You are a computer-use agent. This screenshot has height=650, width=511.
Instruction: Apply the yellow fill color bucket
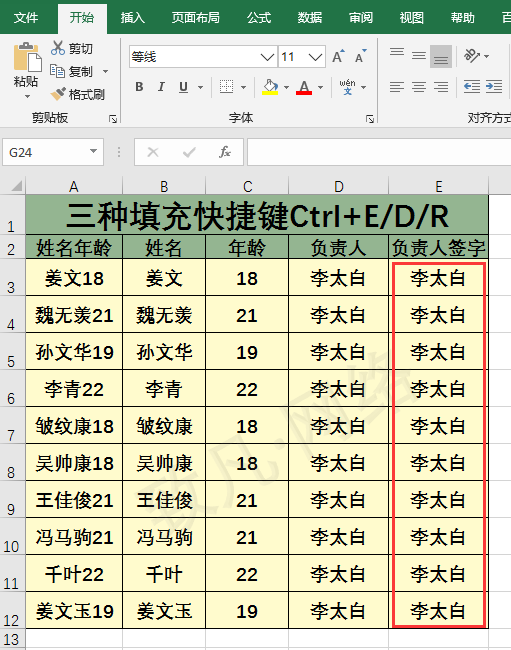(x=270, y=87)
